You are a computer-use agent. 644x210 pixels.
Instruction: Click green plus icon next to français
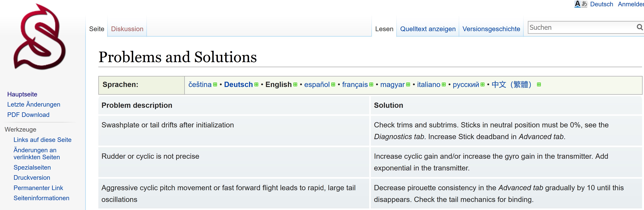371,85
